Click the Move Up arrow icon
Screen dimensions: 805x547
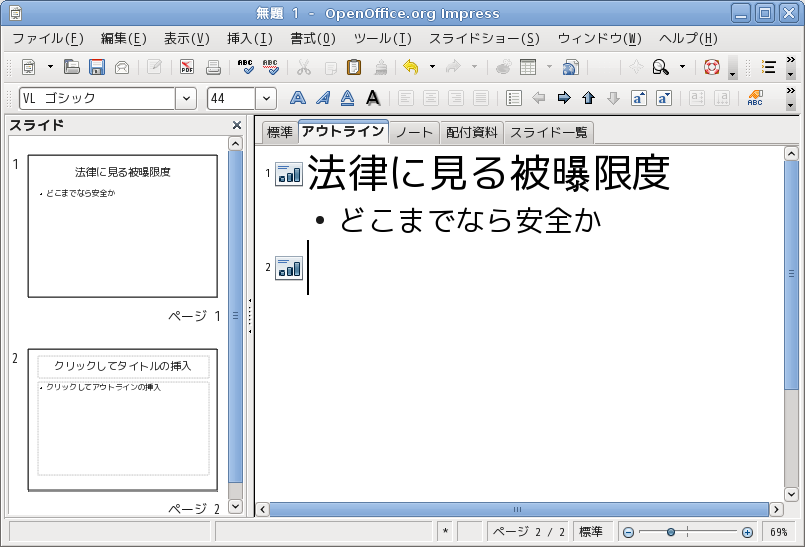588,98
